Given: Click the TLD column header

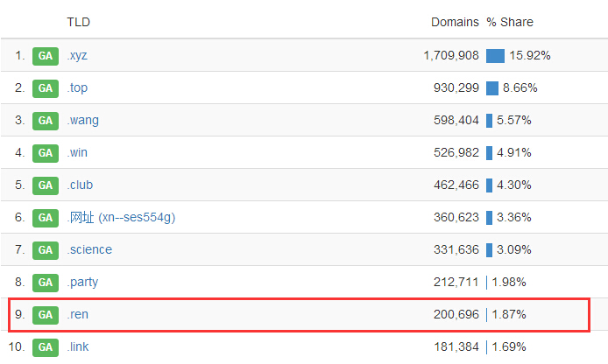Looking at the screenshot, I should point(78,22).
